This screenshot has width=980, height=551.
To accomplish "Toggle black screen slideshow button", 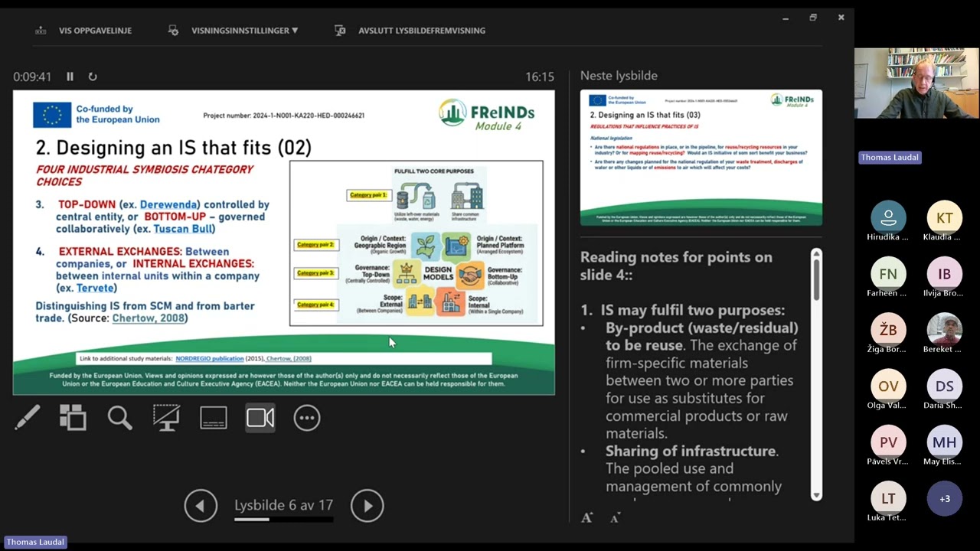I will click(166, 418).
